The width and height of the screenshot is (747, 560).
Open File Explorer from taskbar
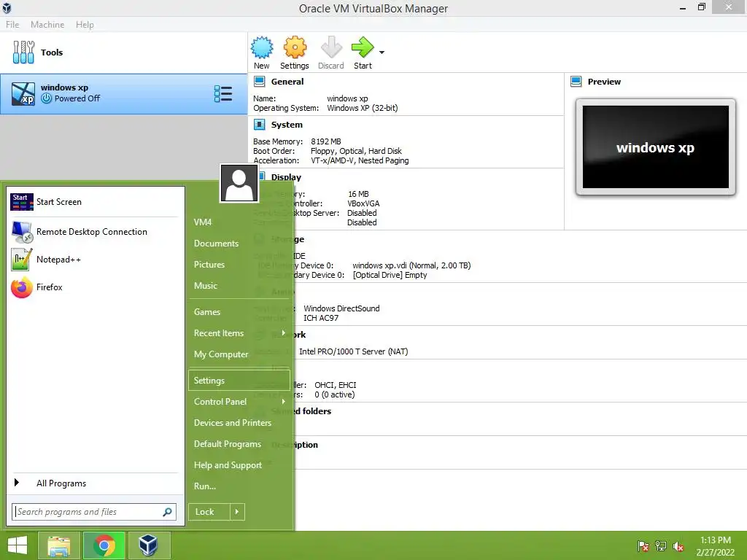point(58,545)
